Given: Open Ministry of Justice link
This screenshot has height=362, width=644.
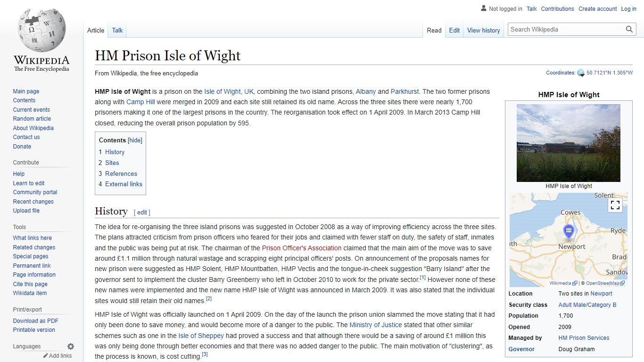Looking at the screenshot, I should (x=376, y=325).
